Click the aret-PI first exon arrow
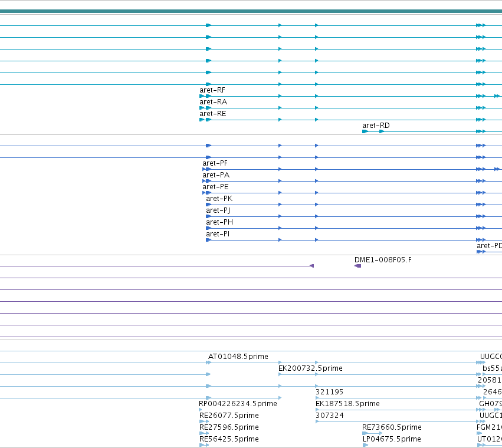 pos(208,240)
